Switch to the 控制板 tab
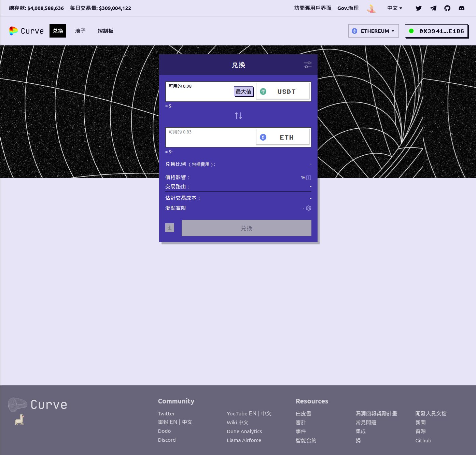 [106, 31]
